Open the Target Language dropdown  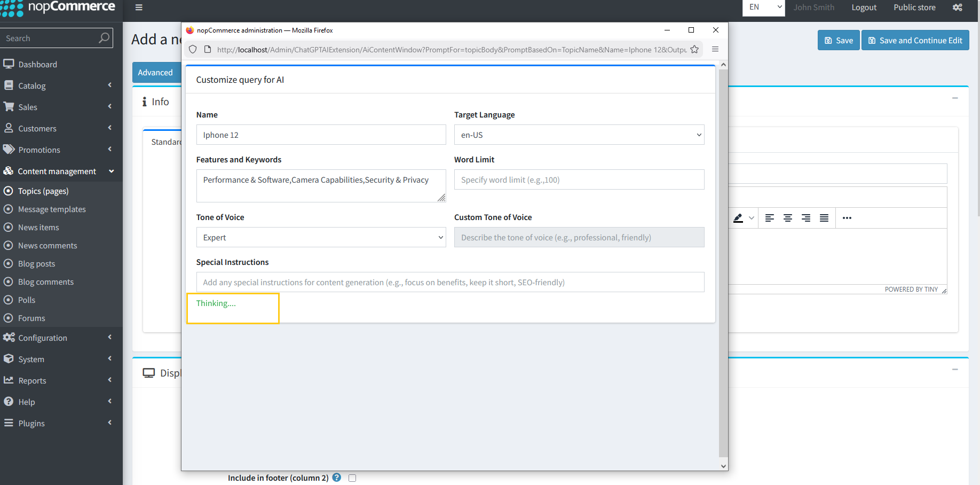pyautogui.click(x=579, y=135)
